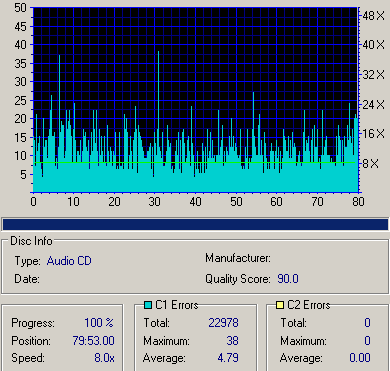Click the Progress 100 % value
This screenshot has height=371, width=390.
[x=99, y=323]
